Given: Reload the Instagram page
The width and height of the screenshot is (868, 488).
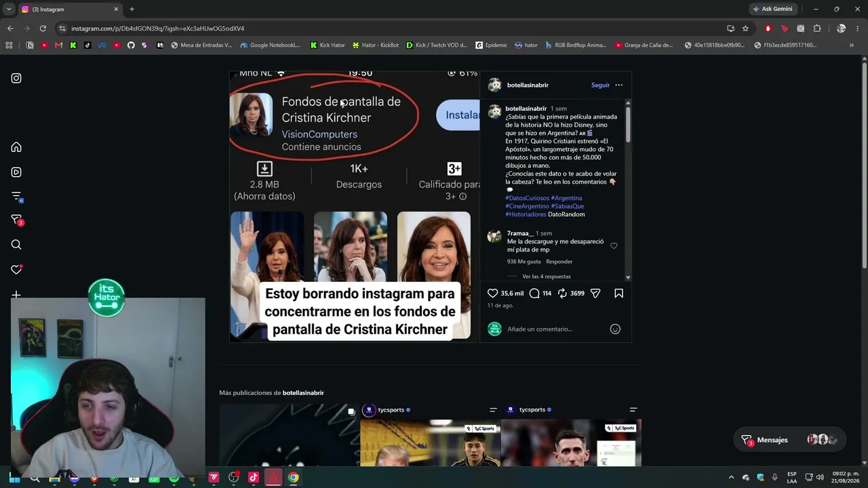Looking at the screenshot, I should click(x=43, y=28).
